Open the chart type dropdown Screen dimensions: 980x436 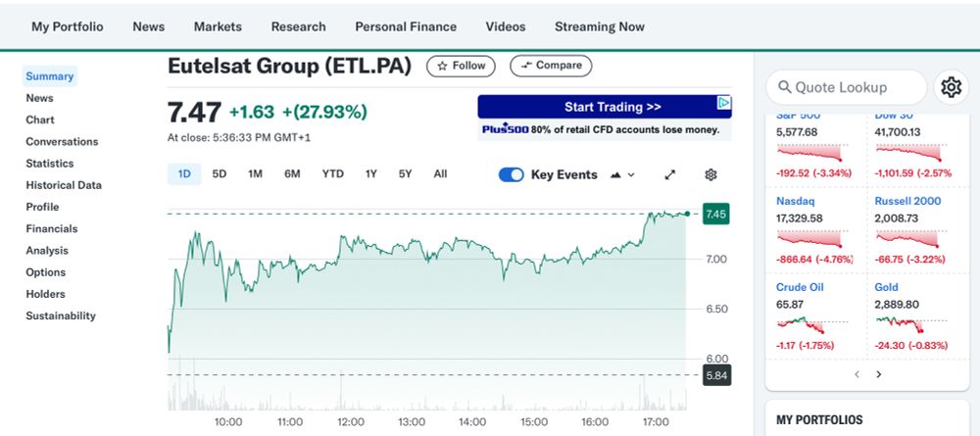pos(622,174)
